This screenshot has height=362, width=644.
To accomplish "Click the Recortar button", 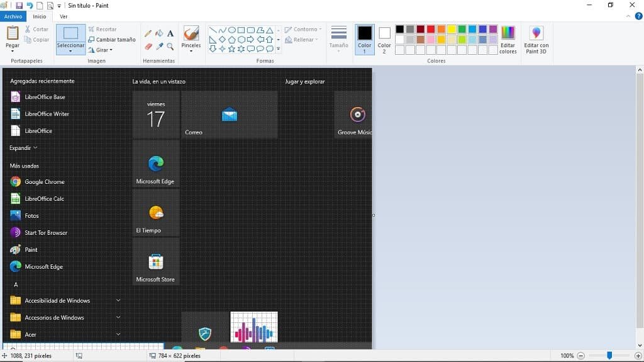I will tap(103, 29).
